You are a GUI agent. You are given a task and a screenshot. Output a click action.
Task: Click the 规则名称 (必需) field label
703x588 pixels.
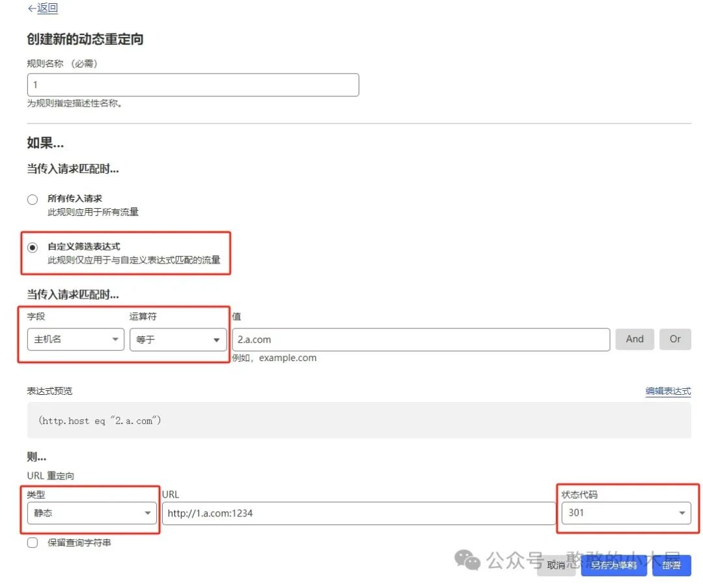(62, 64)
